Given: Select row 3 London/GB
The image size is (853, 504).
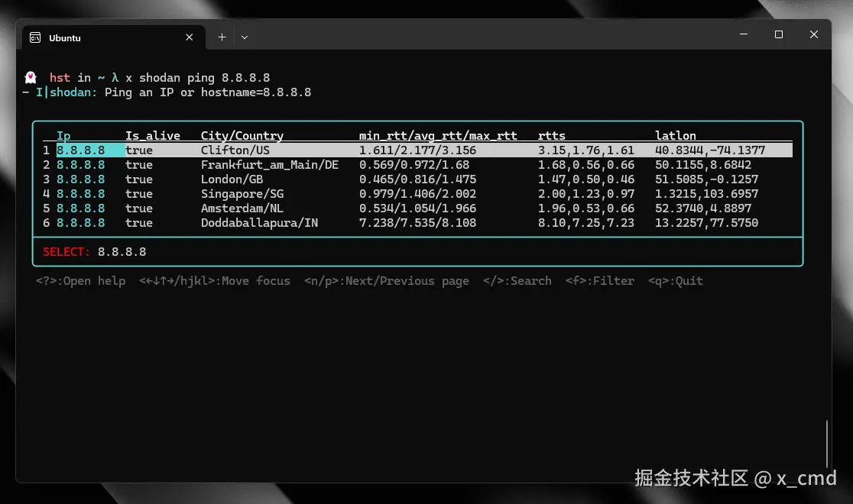Looking at the screenshot, I should (417, 179).
